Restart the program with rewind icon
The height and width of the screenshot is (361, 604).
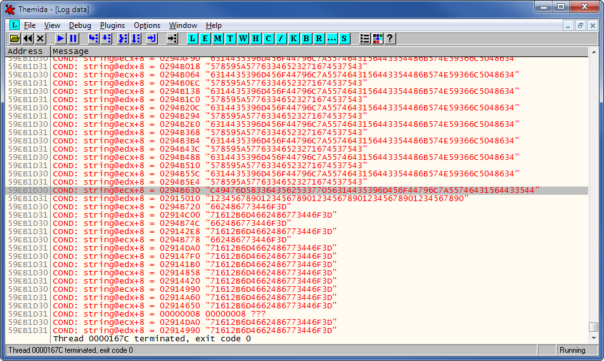(28, 39)
